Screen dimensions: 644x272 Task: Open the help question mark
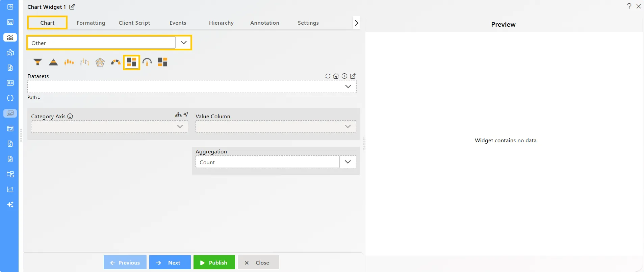click(629, 6)
